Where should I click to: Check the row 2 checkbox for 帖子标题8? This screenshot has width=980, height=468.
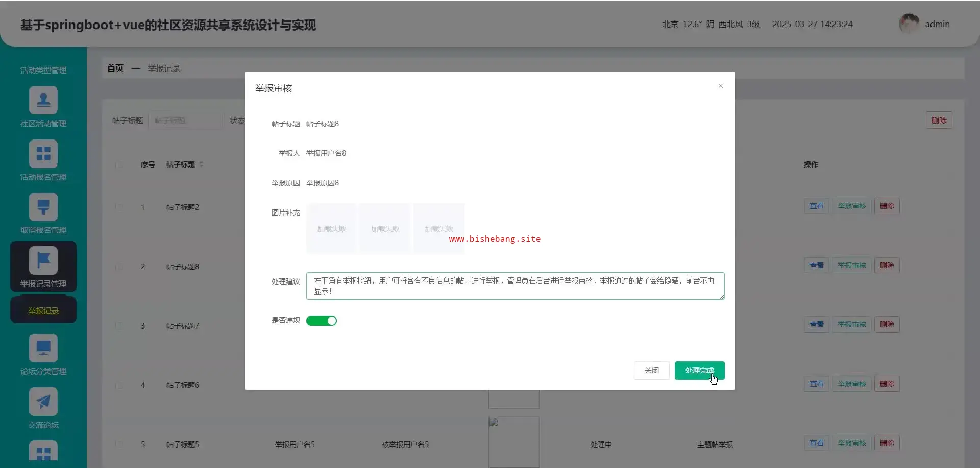[119, 267]
